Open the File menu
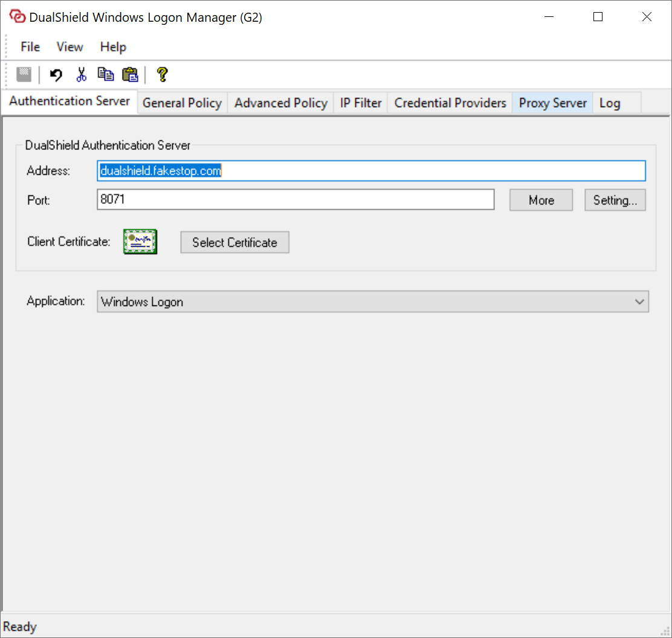 tap(30, 47)
